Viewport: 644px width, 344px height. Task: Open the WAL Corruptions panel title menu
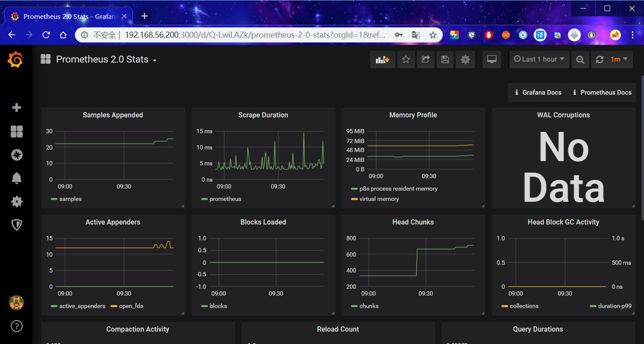point(563,115)
